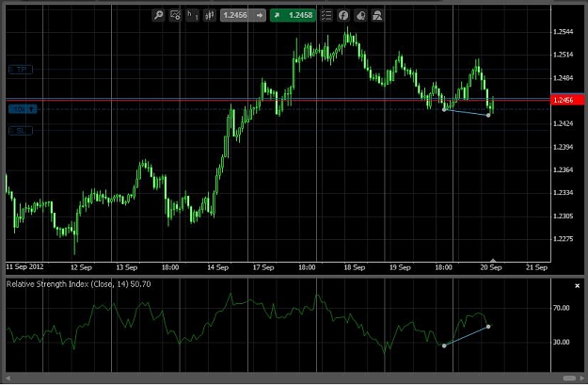The image size is (588, 385).
Task: Open the drawing shapes objects icon
Action: (x=377, y=15)
